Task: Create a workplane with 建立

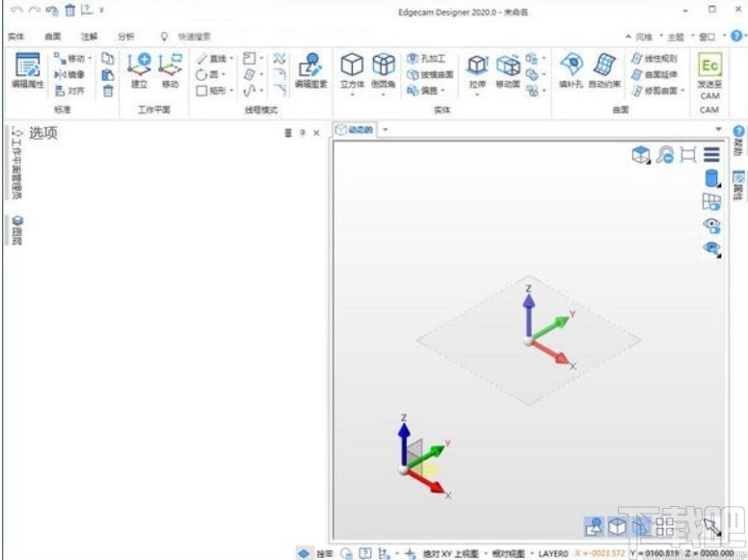Action: pyautogui.click(x=140, y=70)
